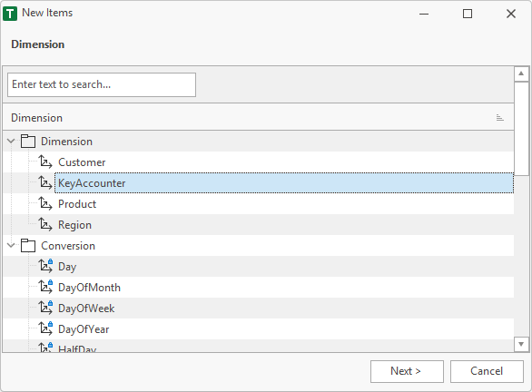Click the KeyAccounter dimension icon

click(x=45, y=182)
